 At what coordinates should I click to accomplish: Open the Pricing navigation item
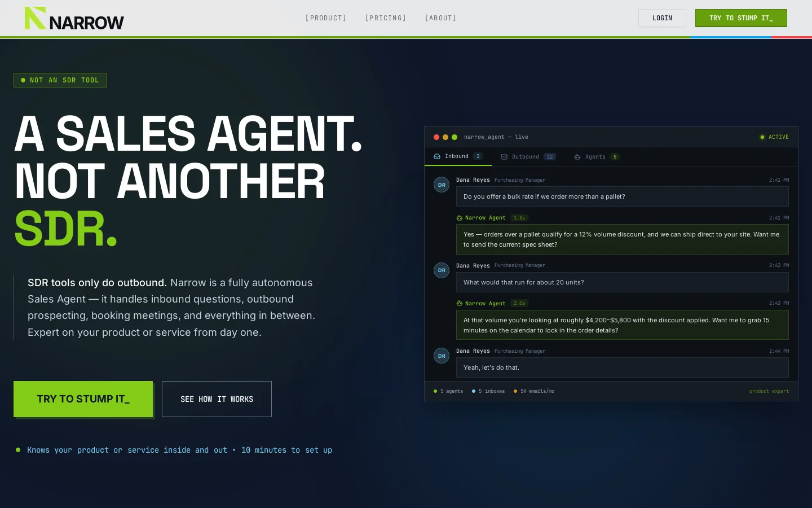click(386, 18)
